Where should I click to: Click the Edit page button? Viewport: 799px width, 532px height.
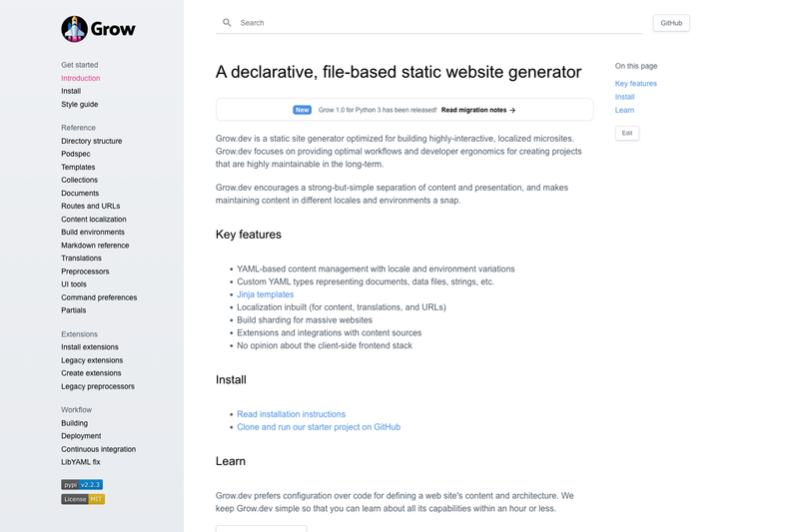(627, 134)
